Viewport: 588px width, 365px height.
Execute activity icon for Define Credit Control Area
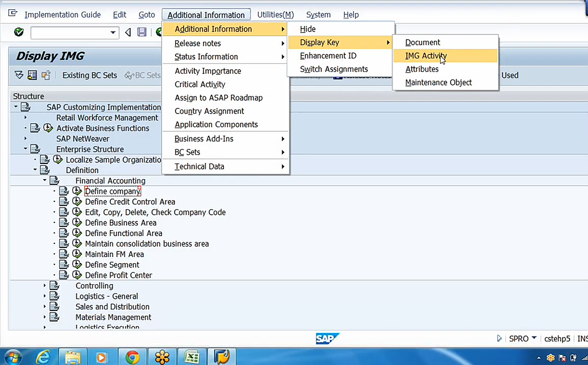point(77,202)
